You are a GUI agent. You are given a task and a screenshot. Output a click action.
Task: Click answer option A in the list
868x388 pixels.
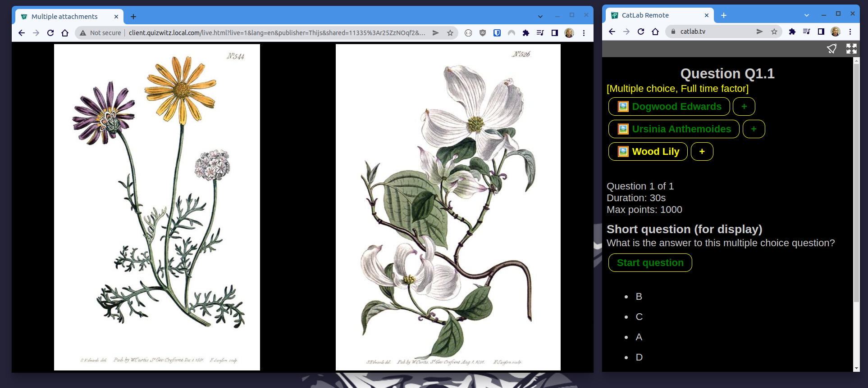click(639, 337)
